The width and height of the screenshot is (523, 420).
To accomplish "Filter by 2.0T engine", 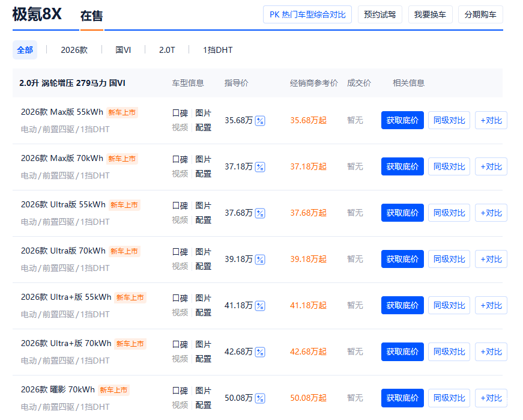I will pos(167,50).
